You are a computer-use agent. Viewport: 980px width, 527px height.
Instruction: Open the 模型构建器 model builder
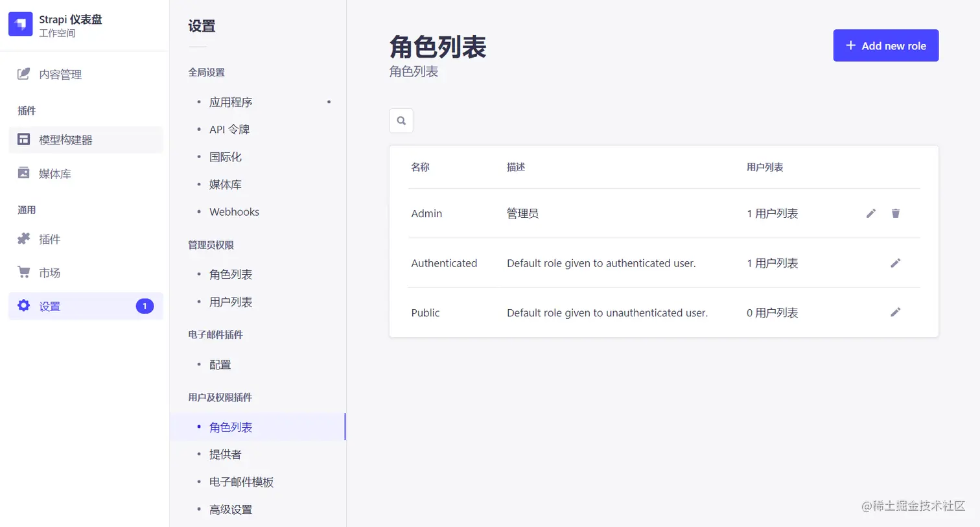coord(86,139)
